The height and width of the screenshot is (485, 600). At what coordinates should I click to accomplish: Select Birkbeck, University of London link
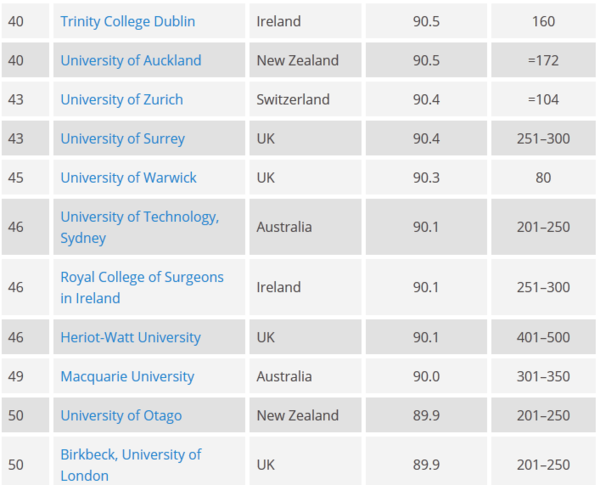click(131, 465)
